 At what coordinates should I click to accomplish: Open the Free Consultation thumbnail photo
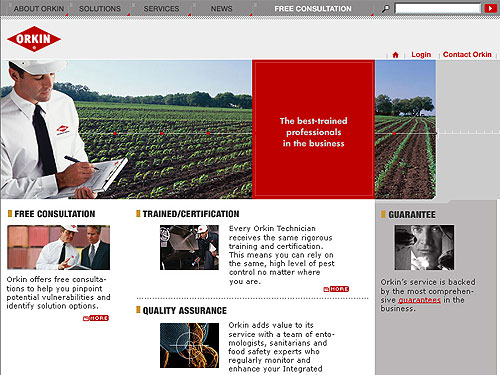pyautogui.click(x=59, y=247)
